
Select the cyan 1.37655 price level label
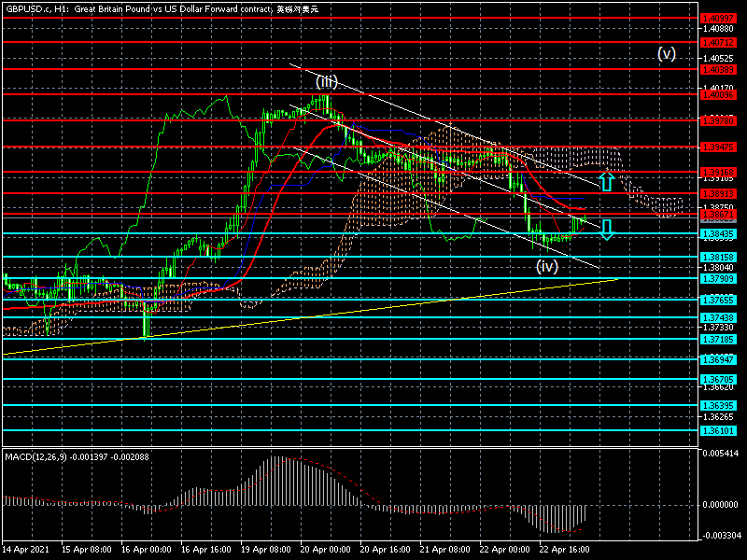718,300
